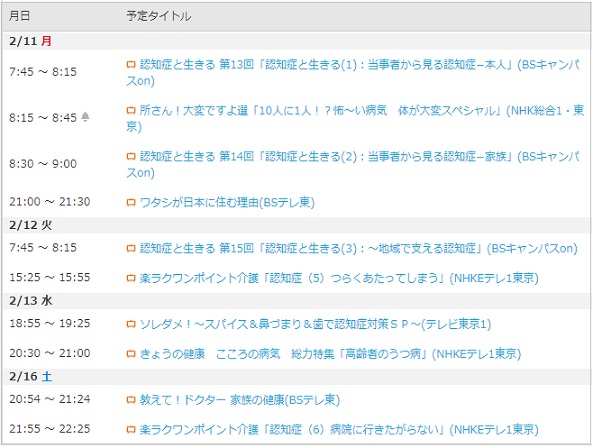This screenshot has width=593, height=448.
Task: Click icon before ソレダメ! link
Action: click(x=131, y=324)
